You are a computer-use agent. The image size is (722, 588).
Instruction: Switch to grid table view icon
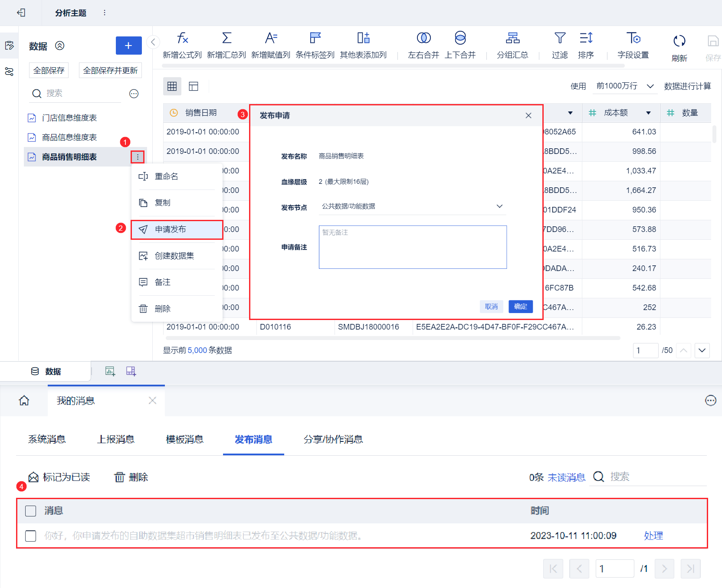coord(172,86)
